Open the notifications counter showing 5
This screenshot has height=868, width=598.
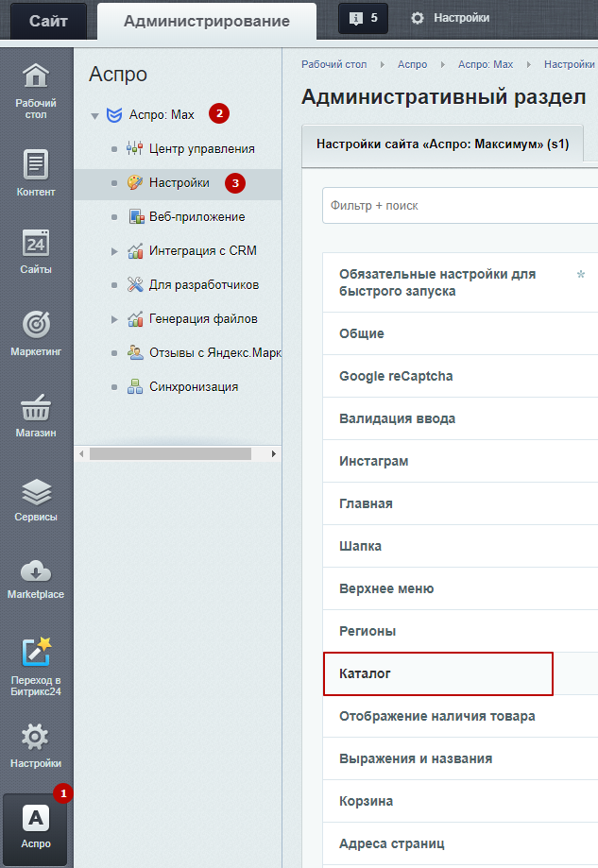pos(363,18)
